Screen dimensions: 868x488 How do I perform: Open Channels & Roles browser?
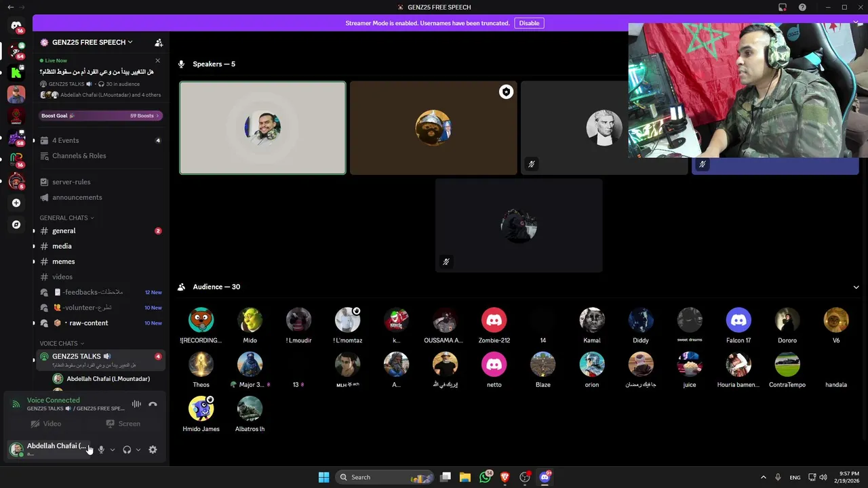pos(100,156)
